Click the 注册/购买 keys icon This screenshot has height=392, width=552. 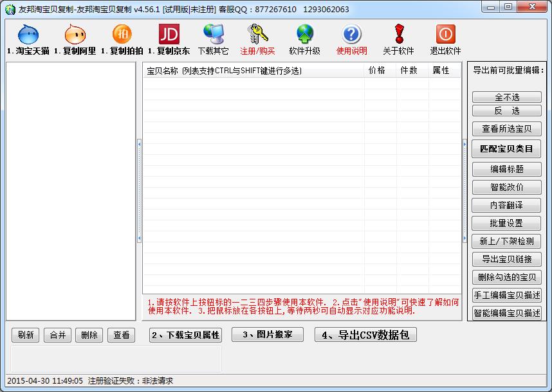257,35
